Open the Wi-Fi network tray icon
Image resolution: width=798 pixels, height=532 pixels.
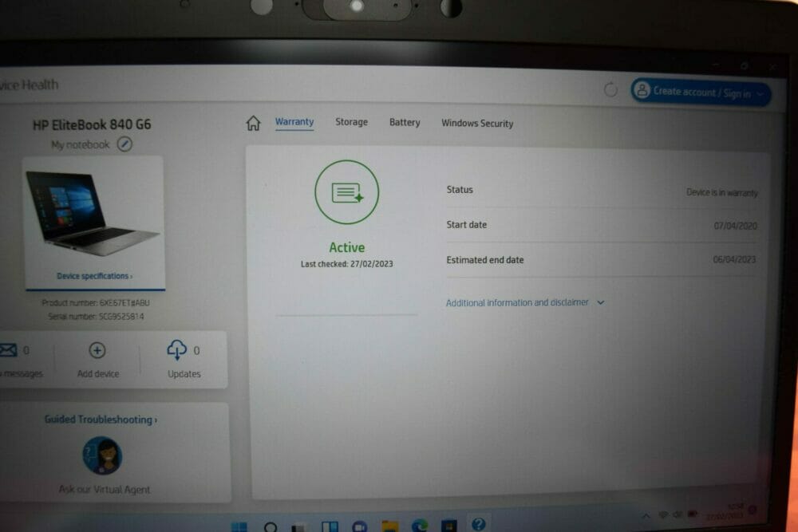[x=663, y=514]
